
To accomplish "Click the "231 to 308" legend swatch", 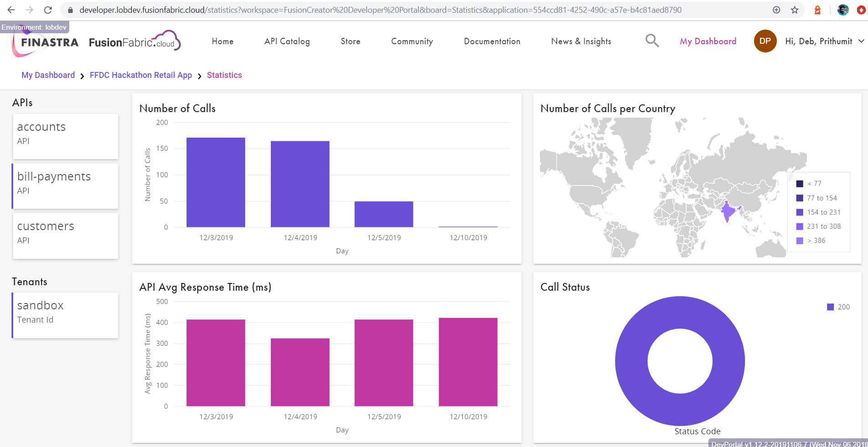I will 800,226.
